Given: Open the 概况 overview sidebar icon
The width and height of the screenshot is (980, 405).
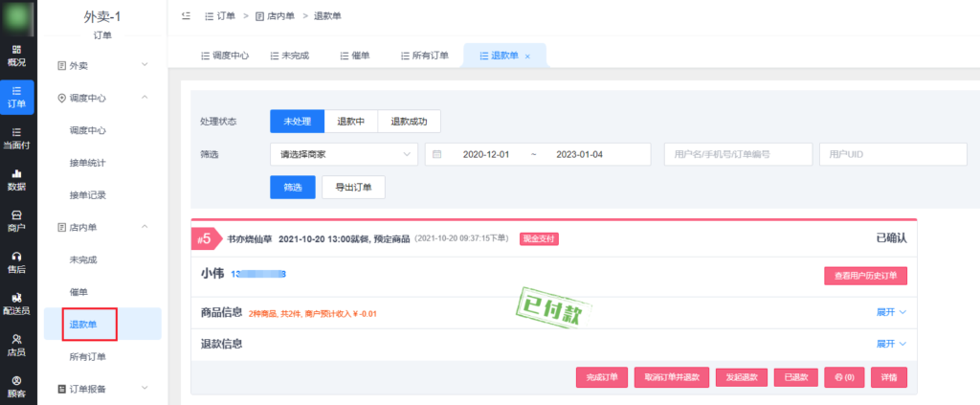Looking at the screenshot, I should point(16,55).
